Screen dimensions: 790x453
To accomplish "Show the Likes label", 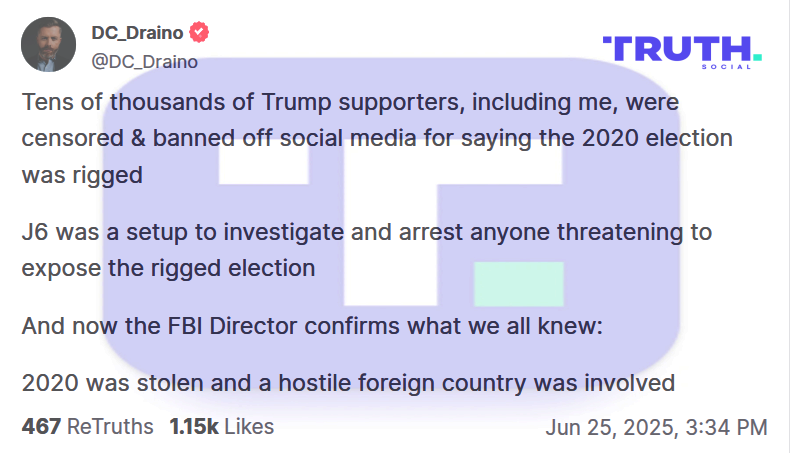I will (249, 427).
